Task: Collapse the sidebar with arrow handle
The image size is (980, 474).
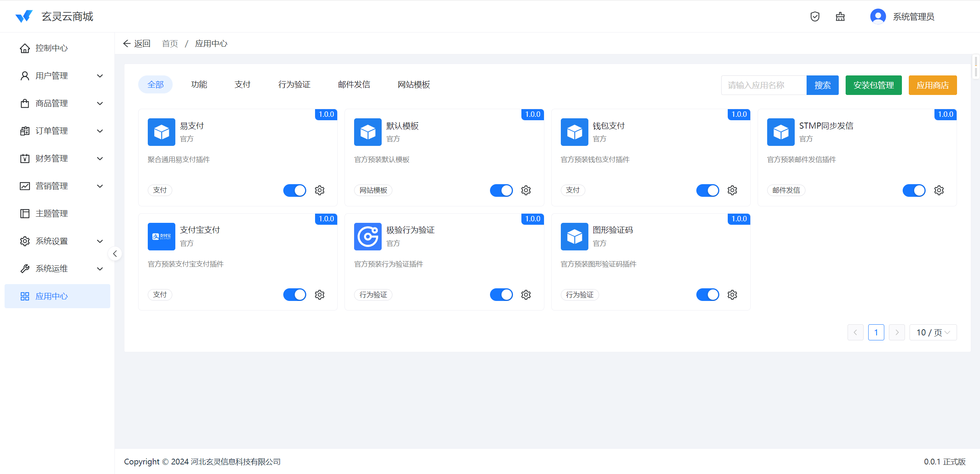Action: coord(115,253)
